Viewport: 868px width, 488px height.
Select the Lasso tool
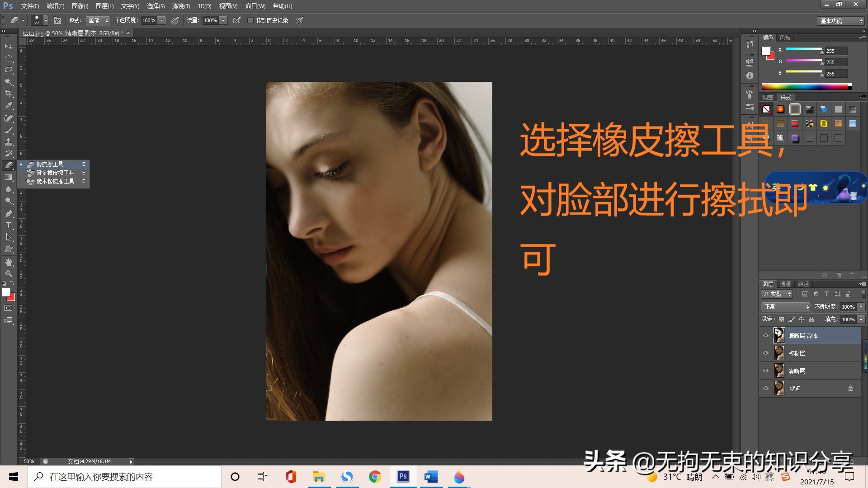[9, 70]
